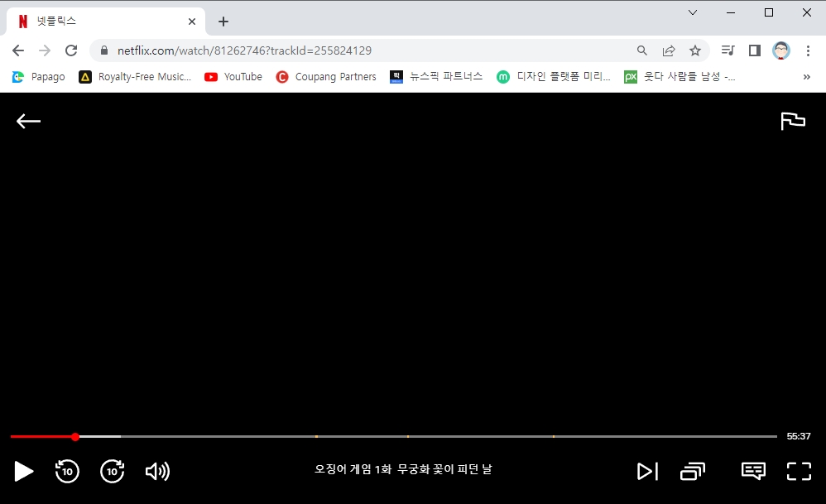Click the red progress bar scrubber
826x504 pixels.
coord(75,437)
